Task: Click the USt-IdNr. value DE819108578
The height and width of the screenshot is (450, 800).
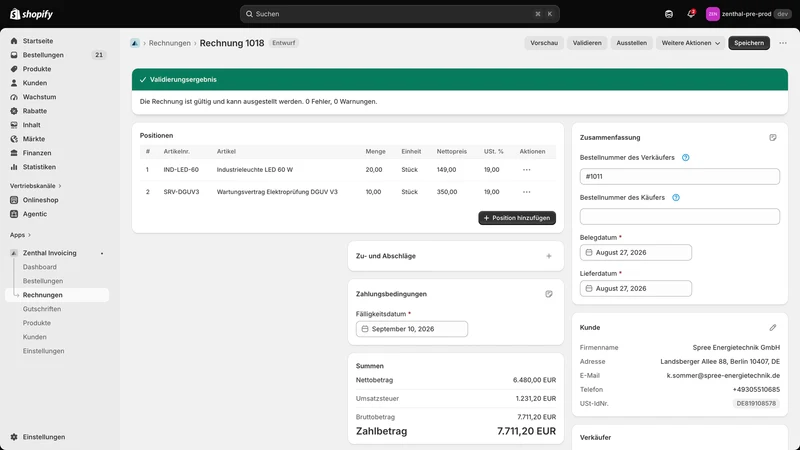Action: tap(756, 404)
